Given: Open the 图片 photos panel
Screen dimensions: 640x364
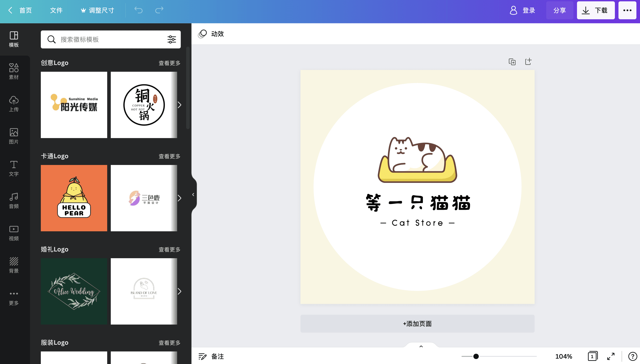Looking at the screenshot, I should [14, 136].
